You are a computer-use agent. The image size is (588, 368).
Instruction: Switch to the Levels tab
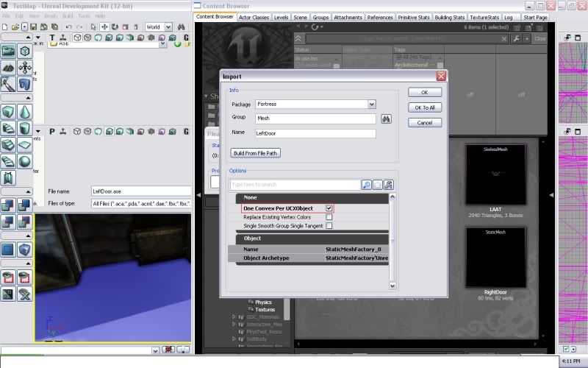click(281, 17)
